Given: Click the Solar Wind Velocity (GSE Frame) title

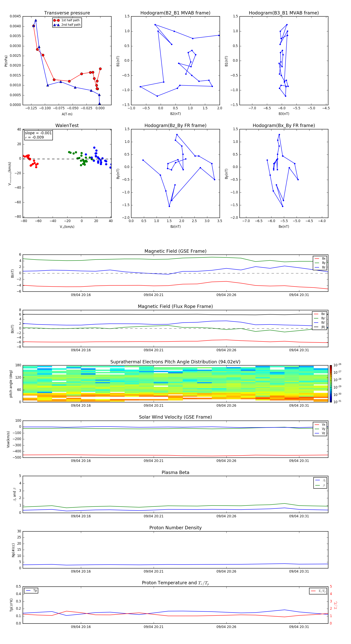Looking at the screenshot, I should pos(175,417).
